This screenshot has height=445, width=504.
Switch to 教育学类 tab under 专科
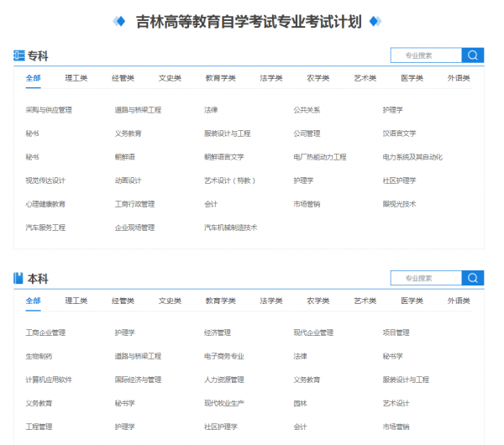(x=220, y=78)
